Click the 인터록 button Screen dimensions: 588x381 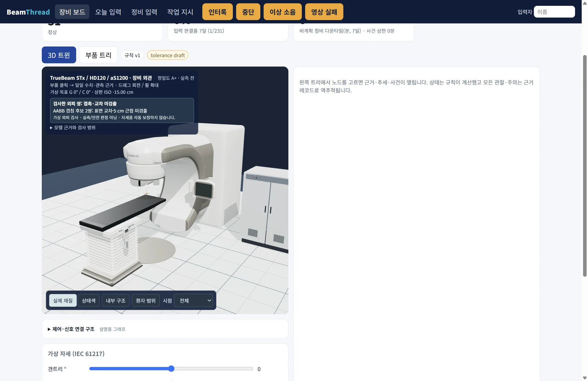(218, 12)
